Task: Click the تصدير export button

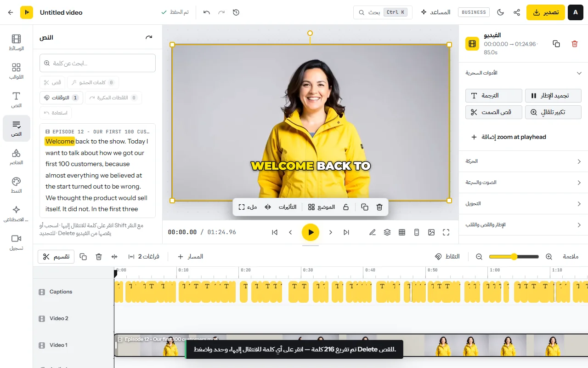Action: click(x=546, y=12)
